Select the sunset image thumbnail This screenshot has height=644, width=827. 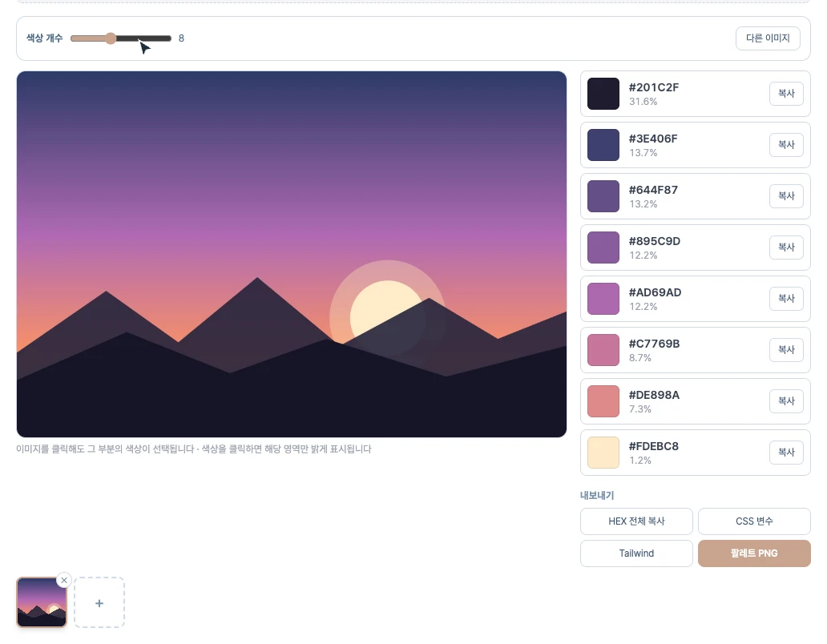pyautogui.click(x=42, y=602)
